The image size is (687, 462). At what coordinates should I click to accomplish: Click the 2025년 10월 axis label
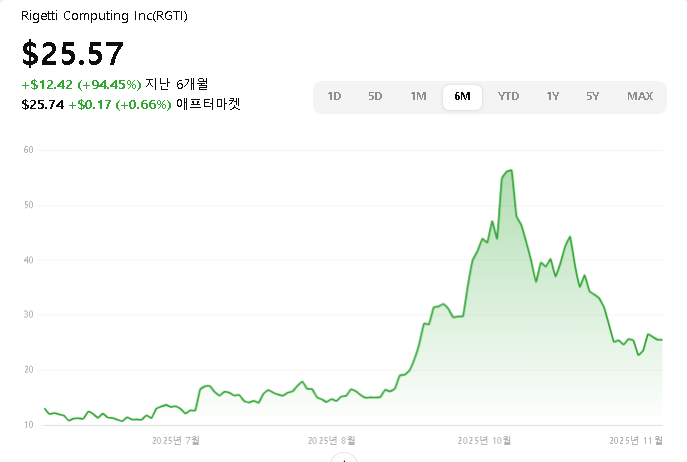click(484, 440)
